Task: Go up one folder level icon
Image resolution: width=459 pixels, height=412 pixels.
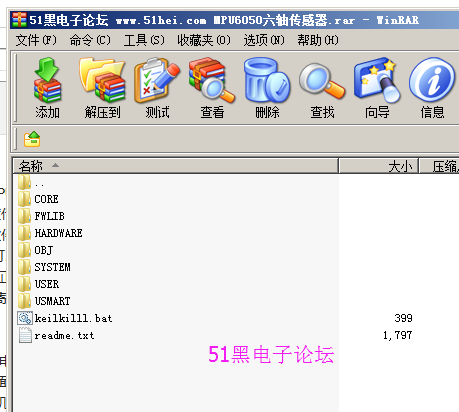Action: (x=32, y=139)
